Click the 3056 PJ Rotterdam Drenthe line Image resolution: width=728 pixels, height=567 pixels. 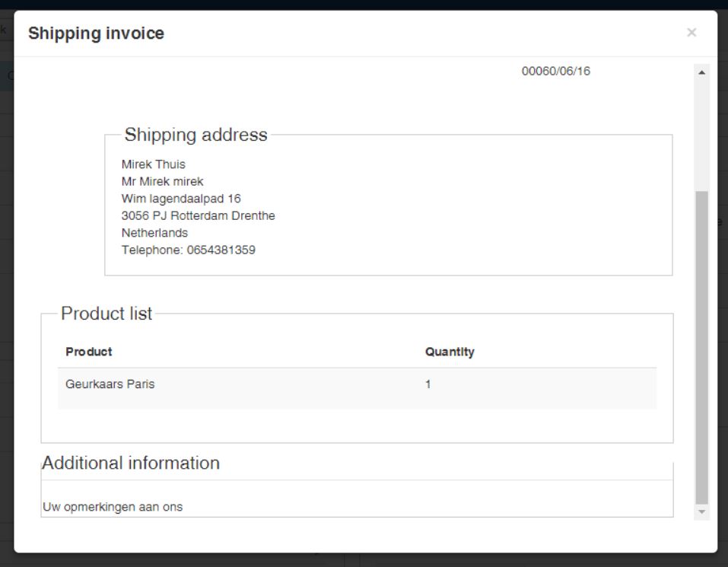pos(198,215)
